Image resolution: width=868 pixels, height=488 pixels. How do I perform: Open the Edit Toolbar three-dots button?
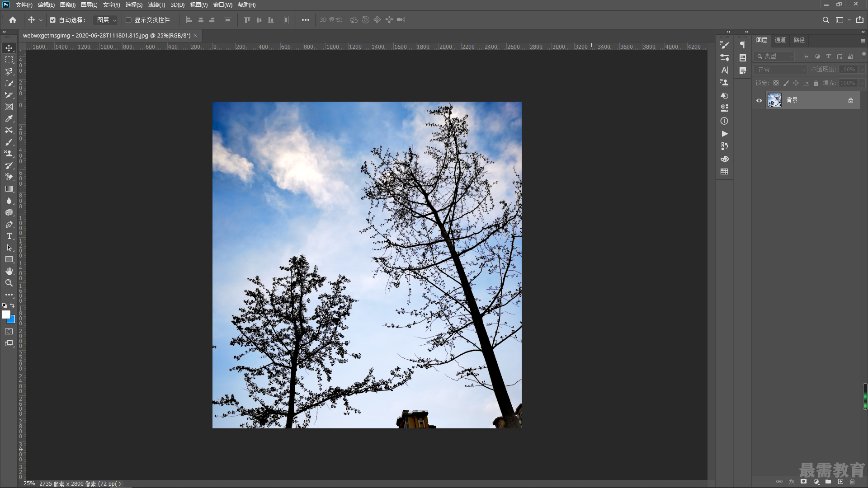coord(9,295)
